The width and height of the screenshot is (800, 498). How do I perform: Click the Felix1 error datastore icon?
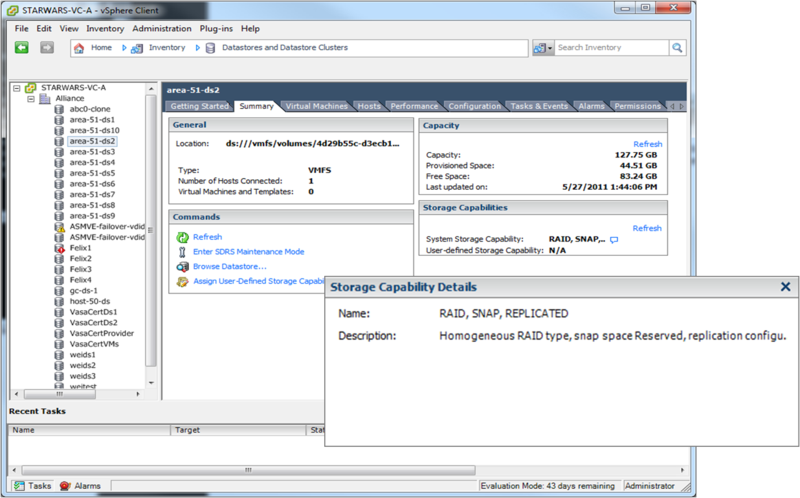(59, 248)
